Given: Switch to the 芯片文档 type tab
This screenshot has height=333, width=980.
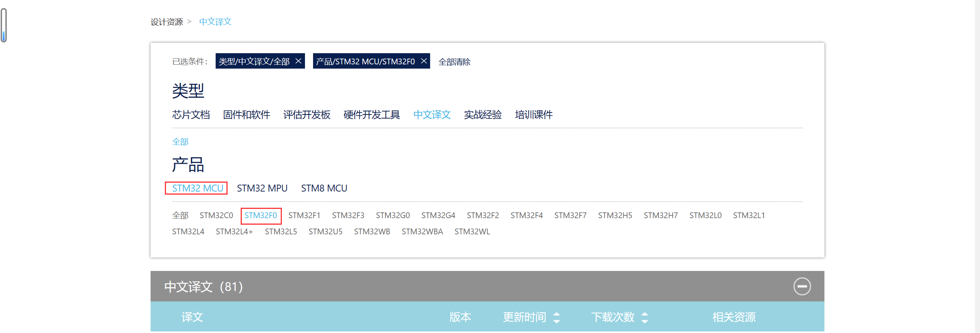Looking at the screenshot, I should (x=191, y=114).
